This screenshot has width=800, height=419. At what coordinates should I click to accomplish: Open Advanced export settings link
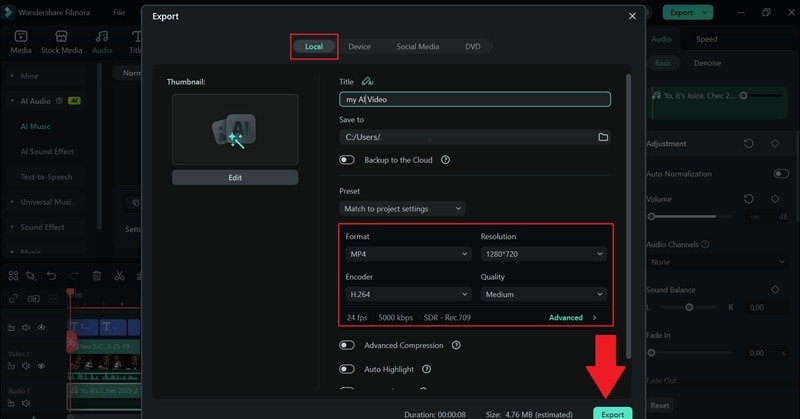(572, 317)
